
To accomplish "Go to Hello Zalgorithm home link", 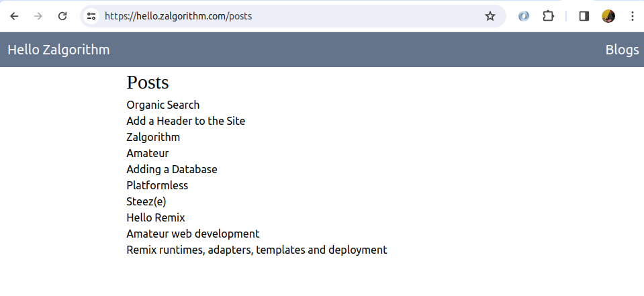I will (x=58, y=50).
